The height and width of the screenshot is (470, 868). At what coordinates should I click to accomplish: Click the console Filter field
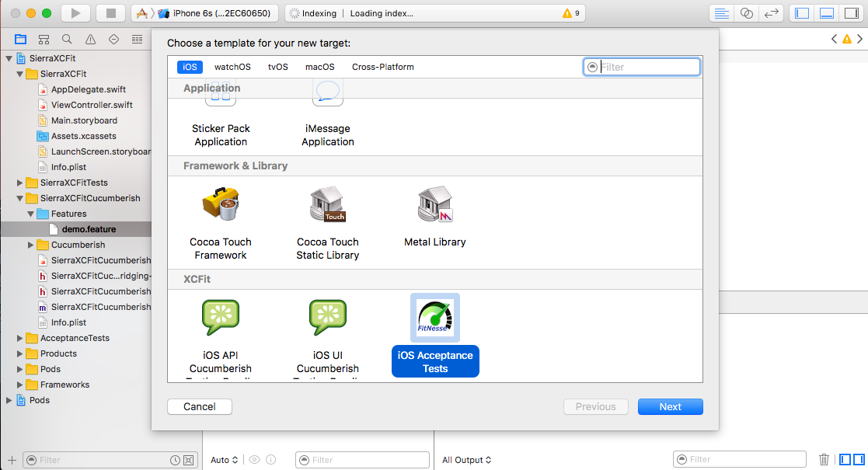(740, 459)
